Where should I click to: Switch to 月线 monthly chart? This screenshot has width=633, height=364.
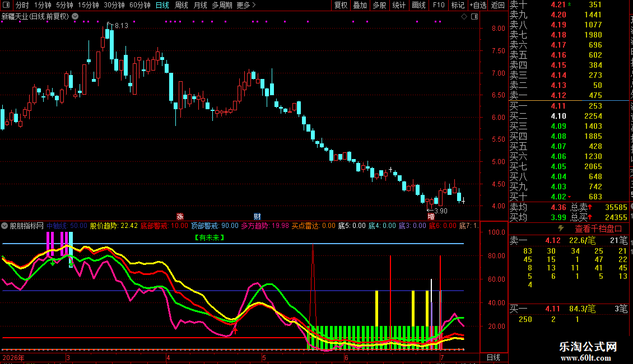(200, 5)
